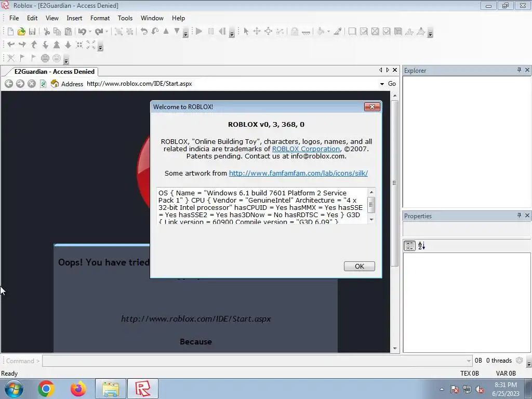Open the File menu
532x399 pixels.
click(14, 18)
